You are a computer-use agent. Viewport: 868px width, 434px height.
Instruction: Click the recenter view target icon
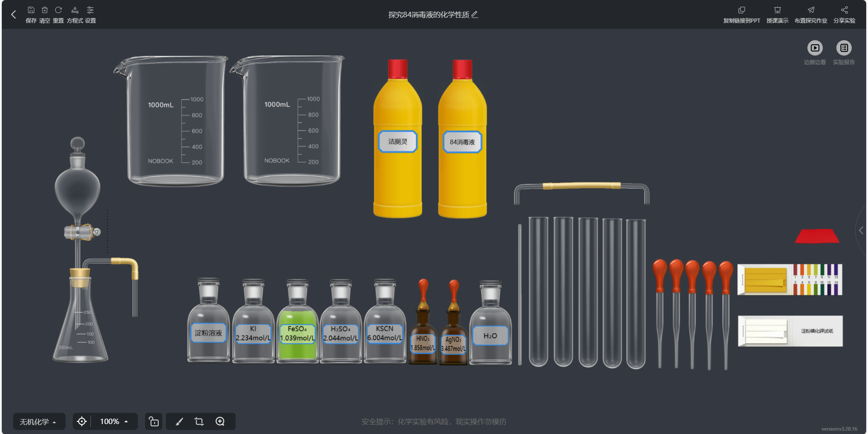82,421
